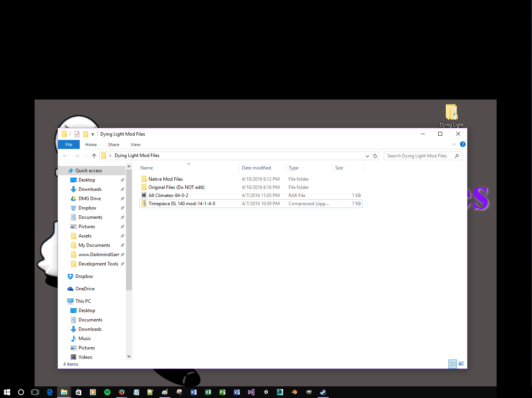The width and height of the screenshot is (532, 398).
Task: Open Videos under This PC
Action: click(85, 357)
